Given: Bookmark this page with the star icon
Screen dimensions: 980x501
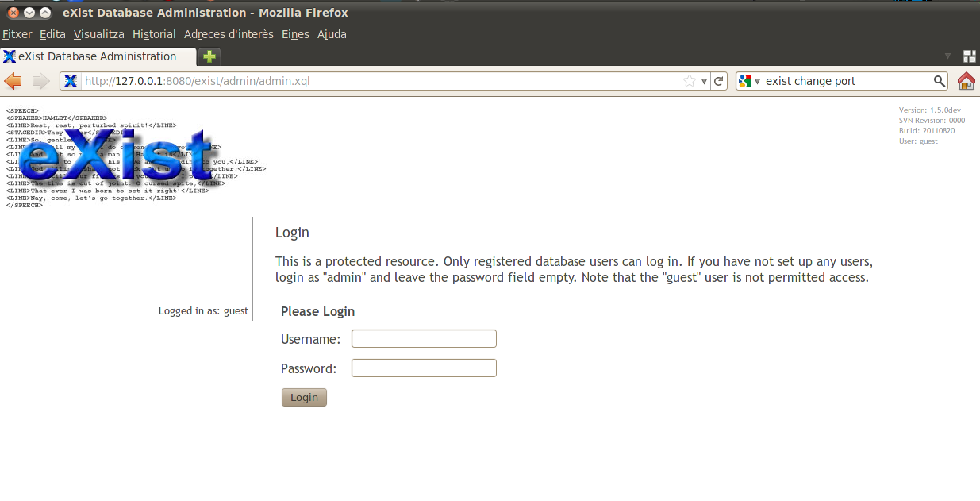Looking at the screenshot, I should tap(690, 81).
